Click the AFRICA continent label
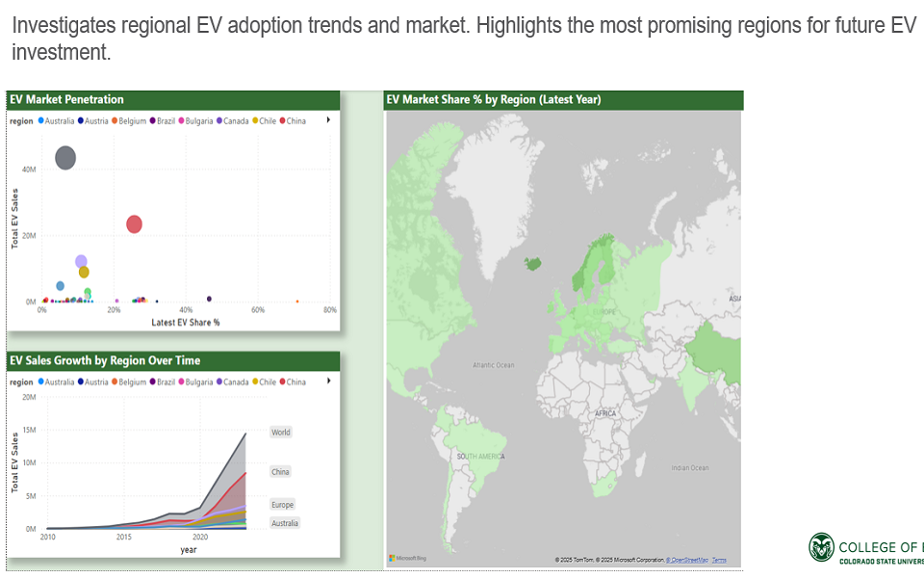The width and height of the screenshot is (924, 578). click(605, 413)
